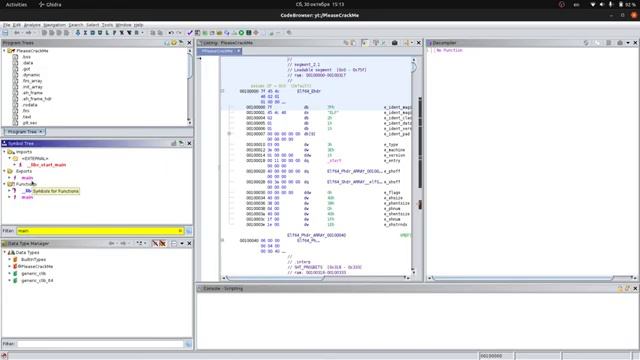Open the Navigation menu

coord(54,25)
